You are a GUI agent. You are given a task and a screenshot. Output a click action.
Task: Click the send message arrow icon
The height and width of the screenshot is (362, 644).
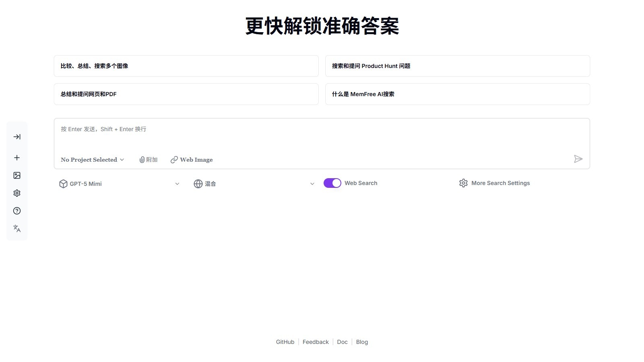(578, 159)
